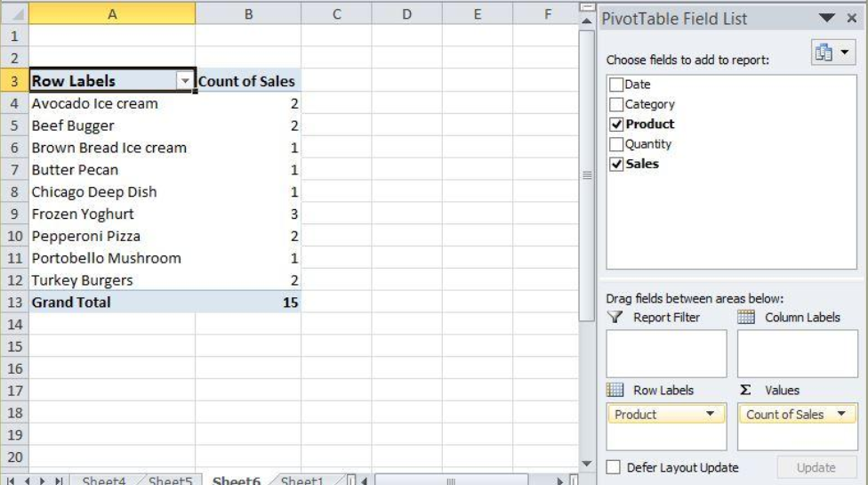Click the vertical scrollbar down arrow

coord(586,464)
